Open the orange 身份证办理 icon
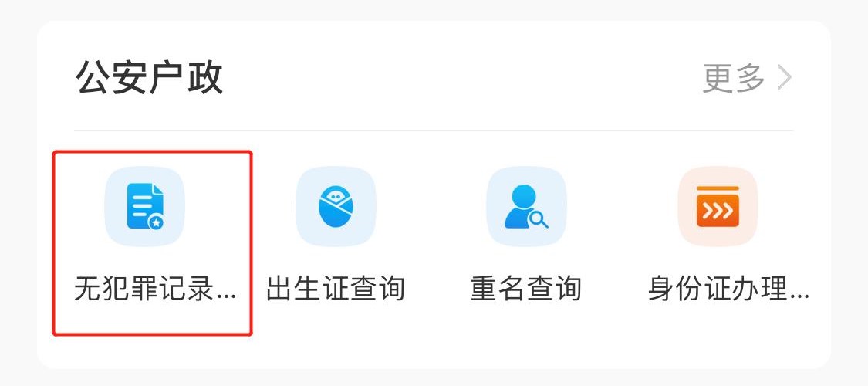868x386 pixels. pos(718,207)
